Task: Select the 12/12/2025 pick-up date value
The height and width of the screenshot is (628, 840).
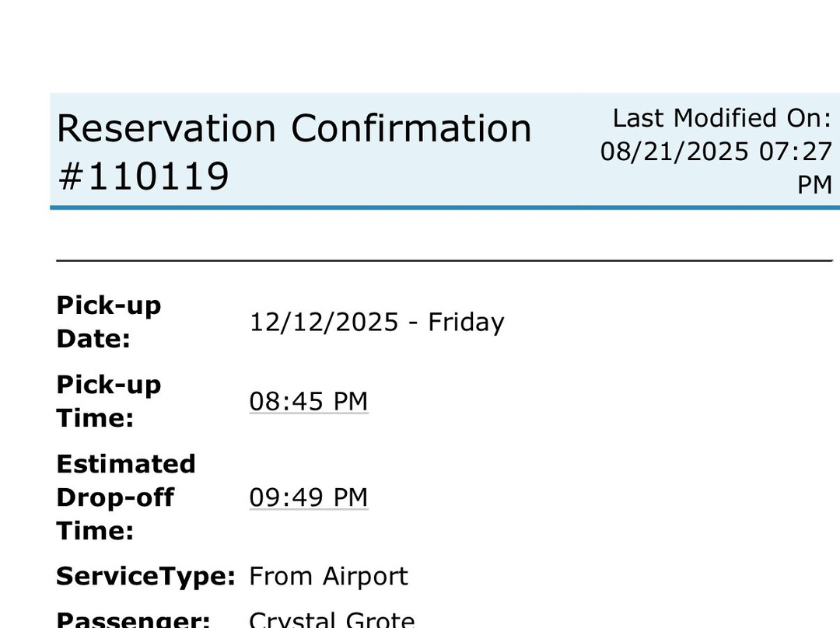Action: 324,322
